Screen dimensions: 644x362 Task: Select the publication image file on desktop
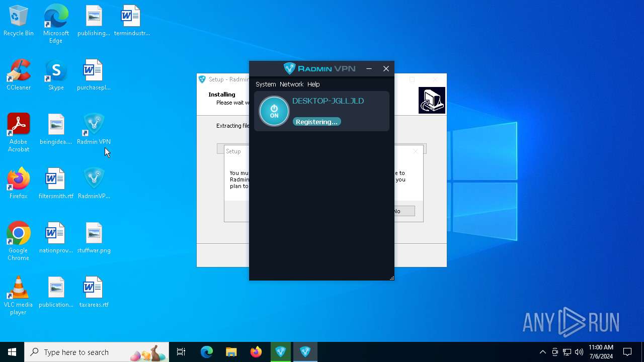point(56,293)
